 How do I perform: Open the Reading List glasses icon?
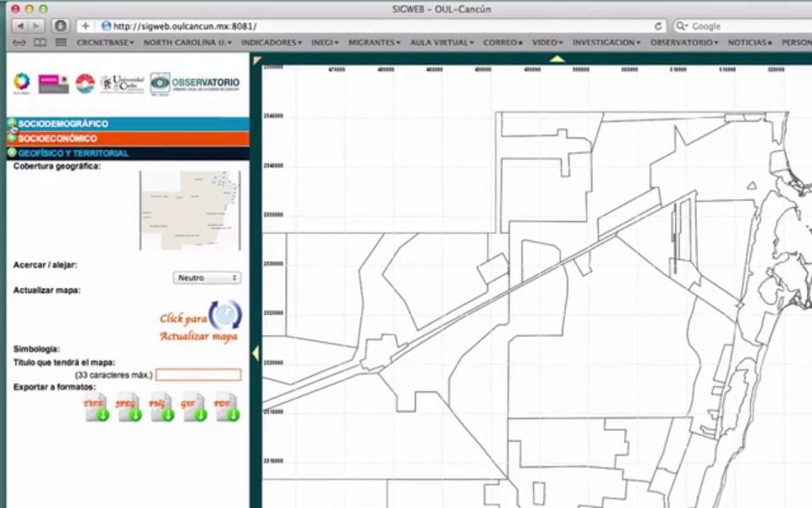[x=19, y=43]
